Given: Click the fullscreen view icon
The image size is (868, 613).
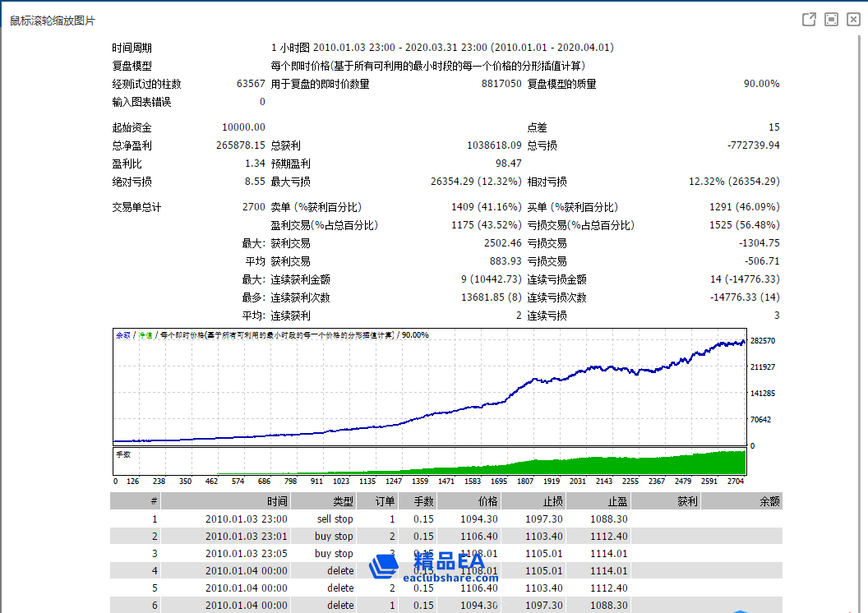Looking at the screenshot, I should [x=831, y=20].
